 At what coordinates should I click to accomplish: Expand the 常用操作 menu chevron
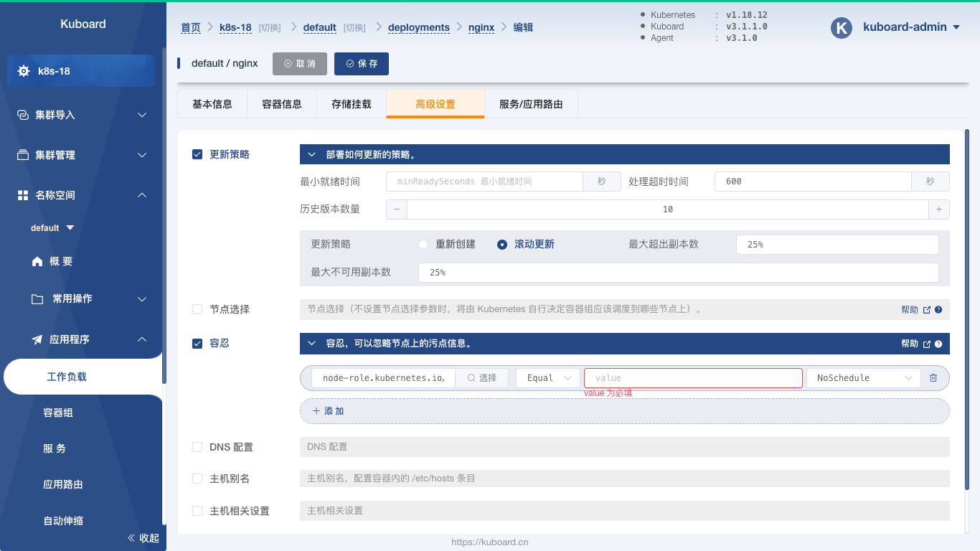(142, 299)
